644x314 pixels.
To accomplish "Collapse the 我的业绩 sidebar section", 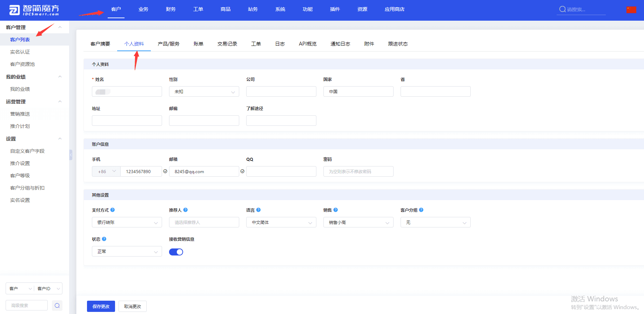I will pyautogui.click(x=60, y=77).
